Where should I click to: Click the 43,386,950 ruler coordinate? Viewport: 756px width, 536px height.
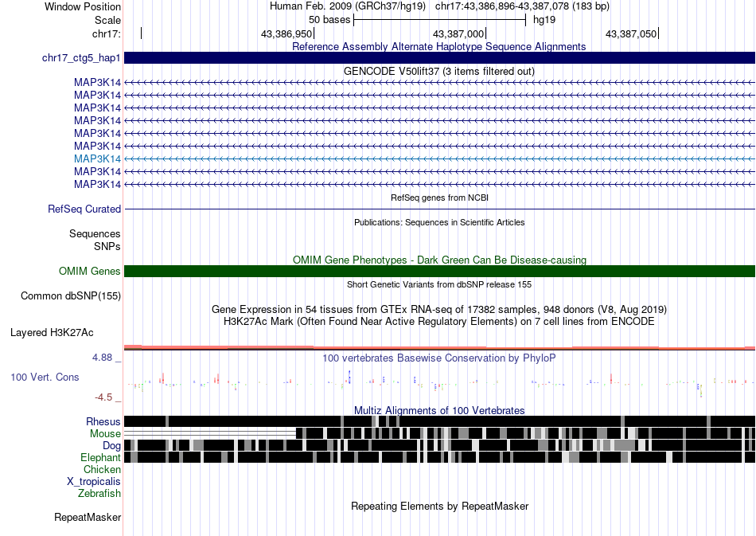coord(286,33)
